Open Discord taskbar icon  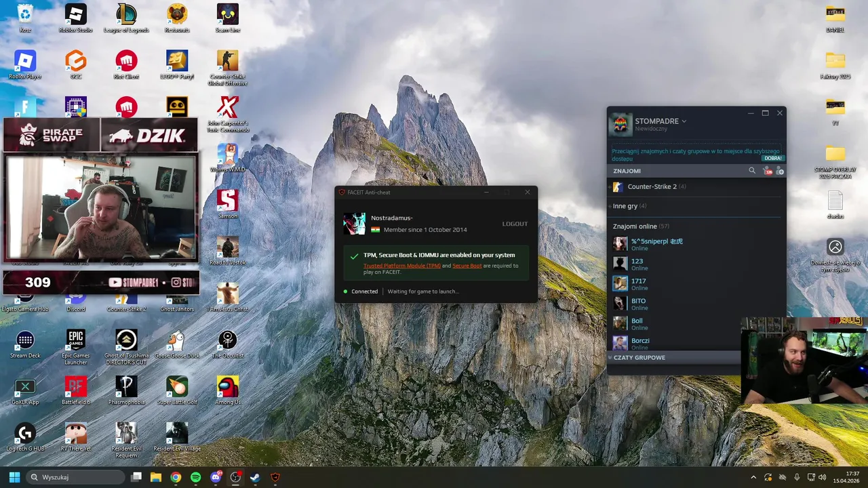(x=216, y=477)
